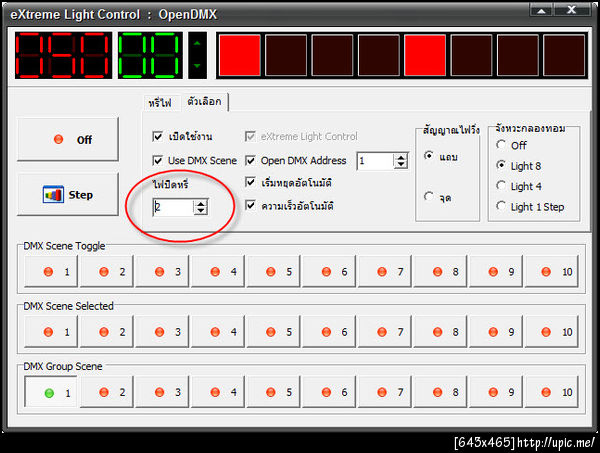Increase the Open DMX Address value
600x453 pixels.
click(x=401, y=157)
